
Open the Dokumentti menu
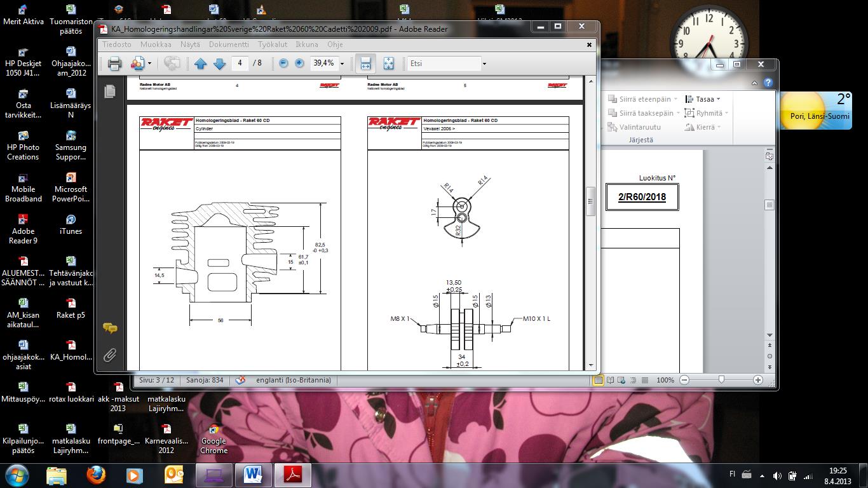tap(229, 44)
